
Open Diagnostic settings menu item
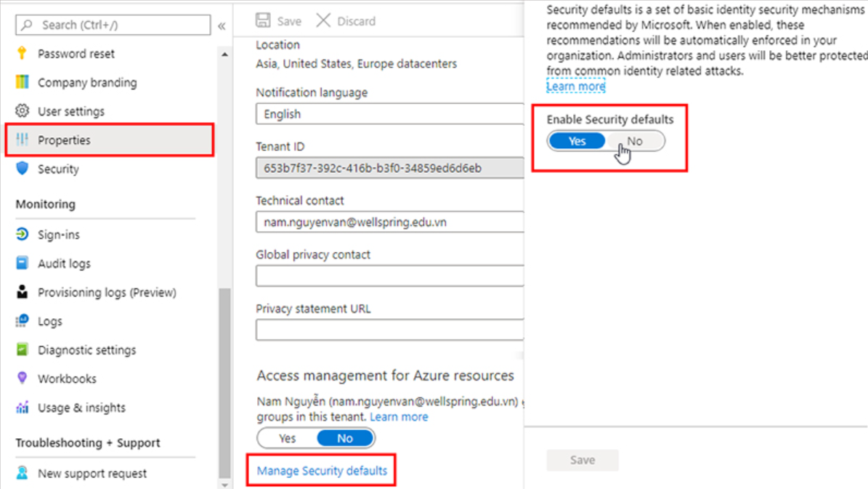coord(87,350)
